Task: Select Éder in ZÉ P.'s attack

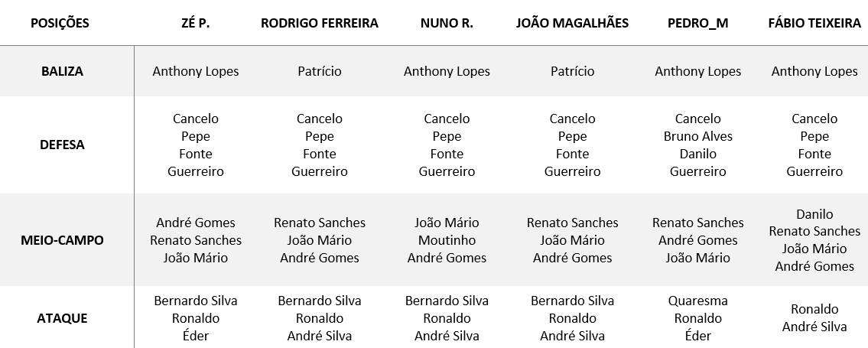Action: click(196, 336)
